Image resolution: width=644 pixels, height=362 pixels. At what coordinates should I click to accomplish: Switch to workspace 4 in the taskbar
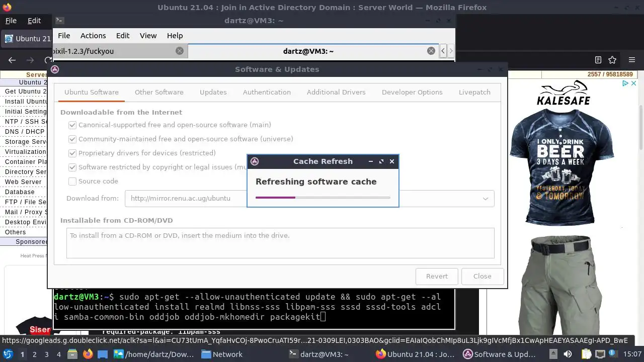[58, 354]
